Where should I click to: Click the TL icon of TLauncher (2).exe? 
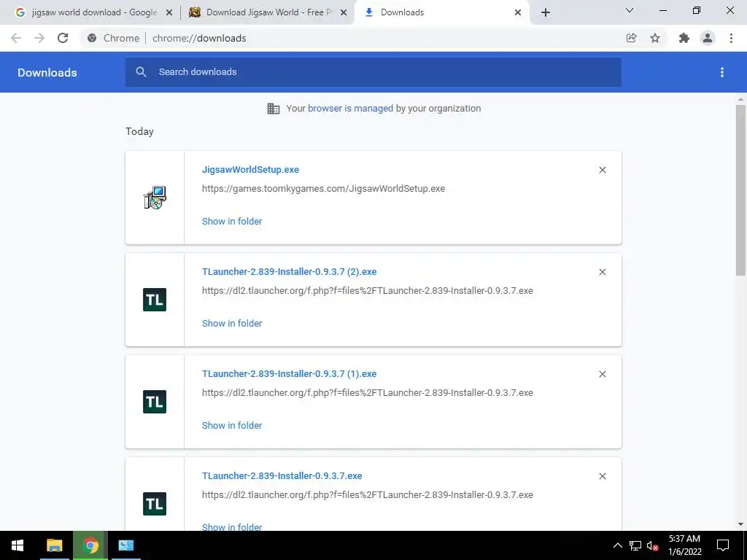155,300
